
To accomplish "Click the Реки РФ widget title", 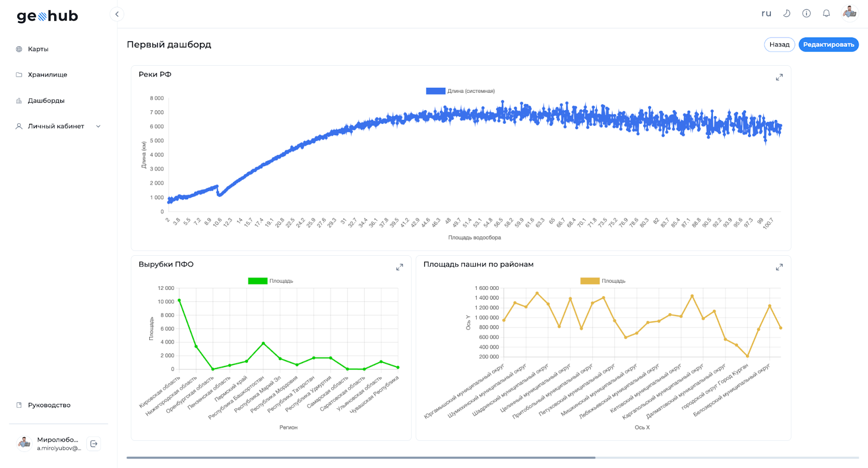I will pos(155,74).
